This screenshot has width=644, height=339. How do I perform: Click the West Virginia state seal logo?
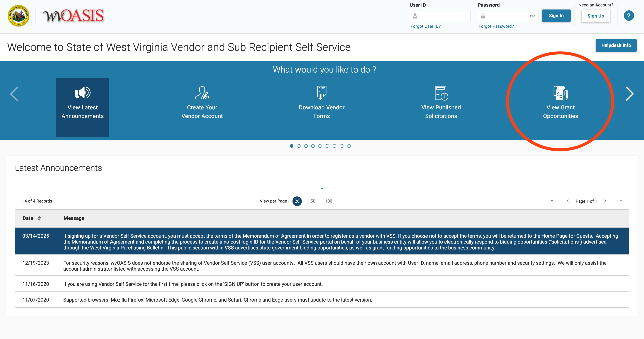pyautogui.click(x=18, y=16)
